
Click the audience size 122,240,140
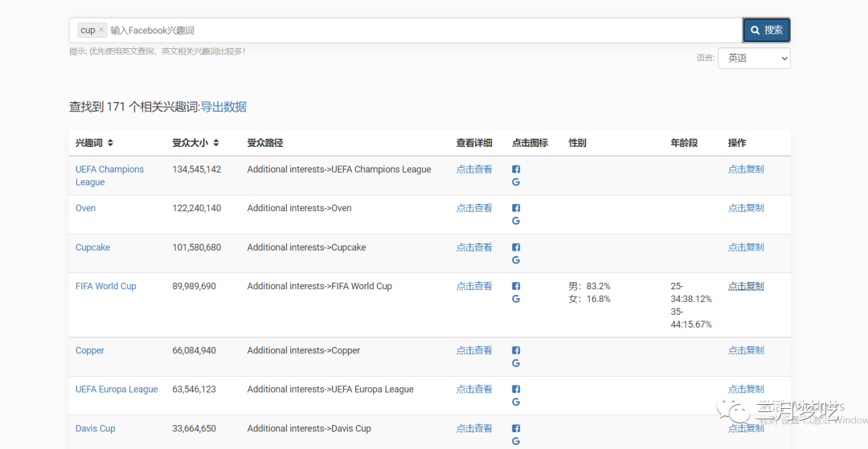tap(197, 208)
